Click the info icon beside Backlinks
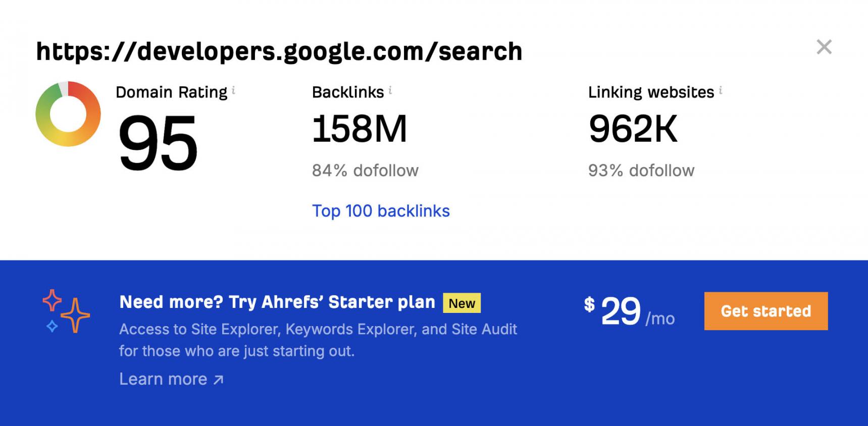Image resolution: width=868 pixels, height=426 pixels. pos(390,91)
